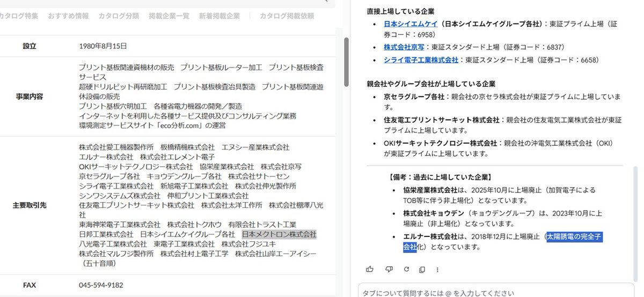Open the three-dot more options menu
This screenshot has height=297, width=644.
(438, 269)
